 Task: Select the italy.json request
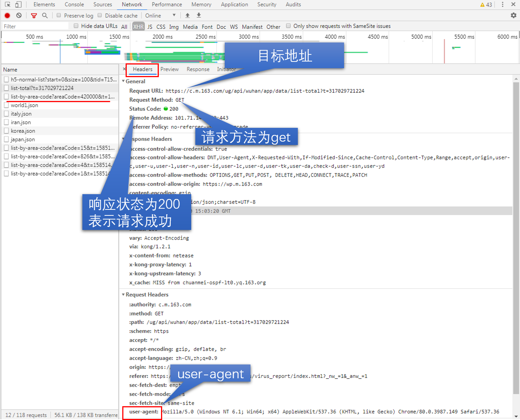click(x=60, y=114)
